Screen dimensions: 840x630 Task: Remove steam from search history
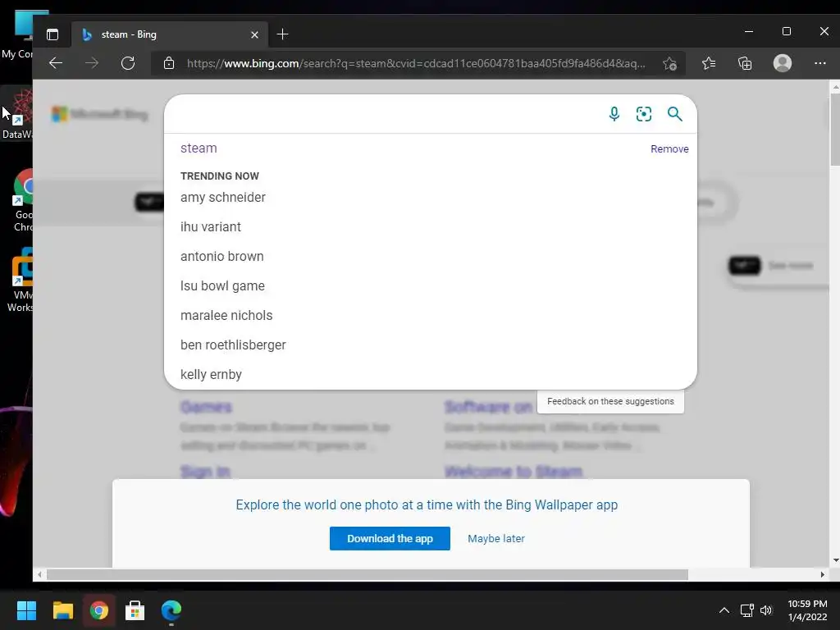click(669, 149)
